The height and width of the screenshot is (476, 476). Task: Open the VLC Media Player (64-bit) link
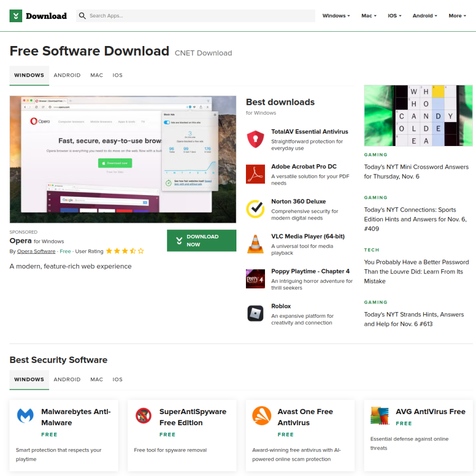(x=308, y=236)
